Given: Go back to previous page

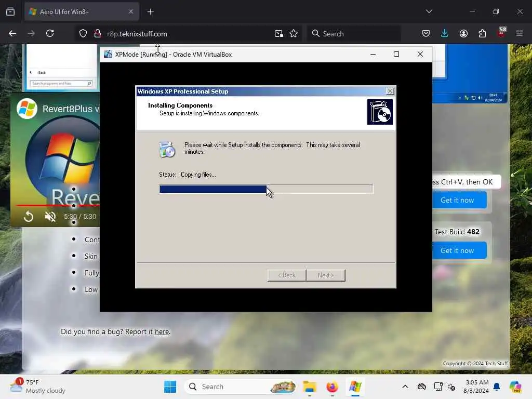Looking at the screenshot, I should [12, 34].
